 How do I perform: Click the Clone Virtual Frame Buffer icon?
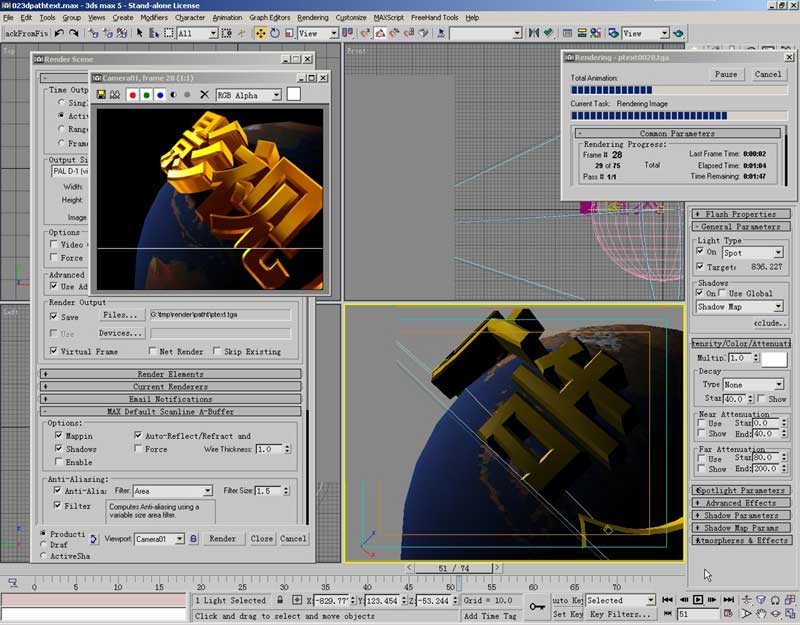pyautogui.click(x=116, y=95)
